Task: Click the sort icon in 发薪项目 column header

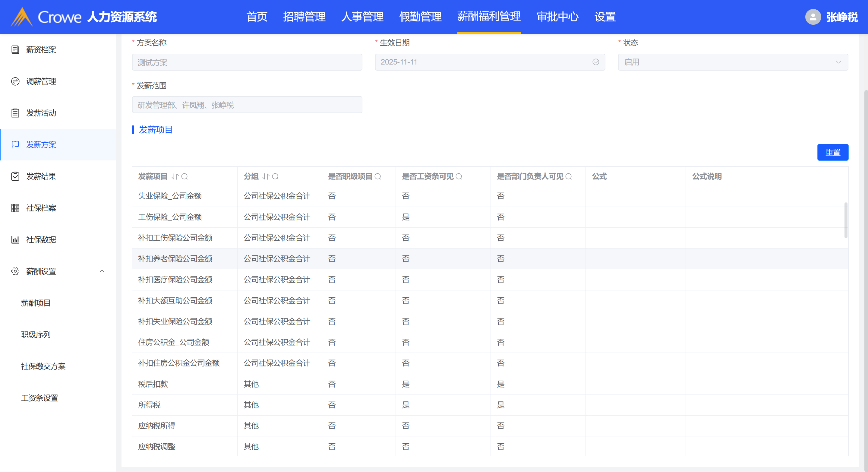Action: tap(175, 176)
